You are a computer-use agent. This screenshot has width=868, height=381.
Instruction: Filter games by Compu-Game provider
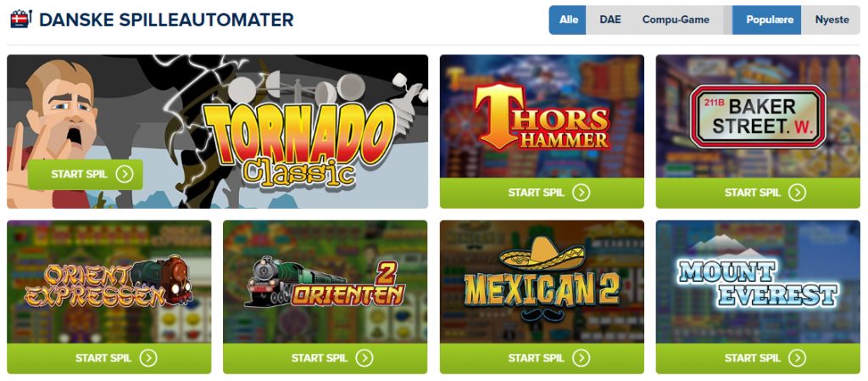pyautogui.click(x=676, y=20)
